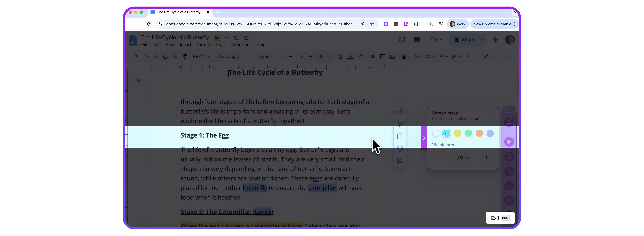This screenshot has width=644, height=236.
Task: Open the picture dictionary tool
Action: (509, 186)
